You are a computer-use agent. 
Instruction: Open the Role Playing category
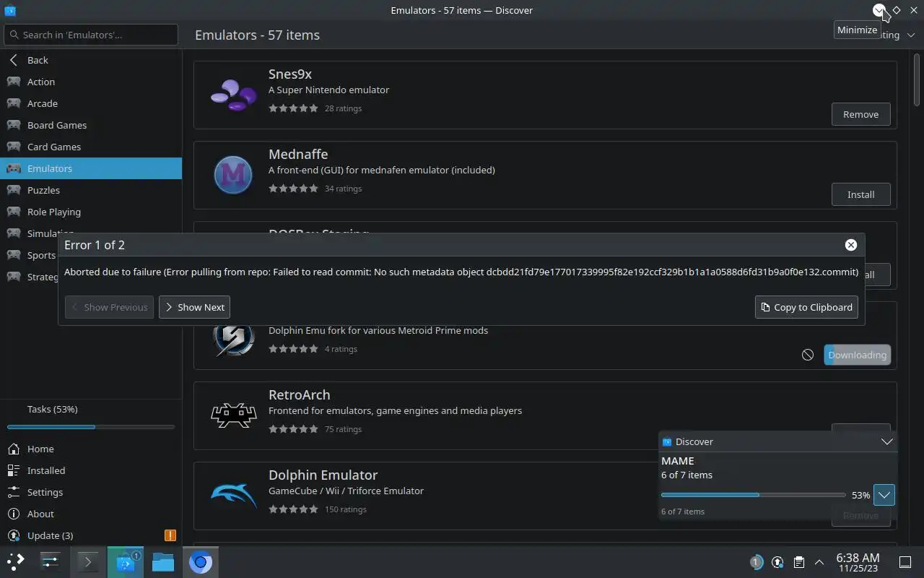click(x=91, y=212)
